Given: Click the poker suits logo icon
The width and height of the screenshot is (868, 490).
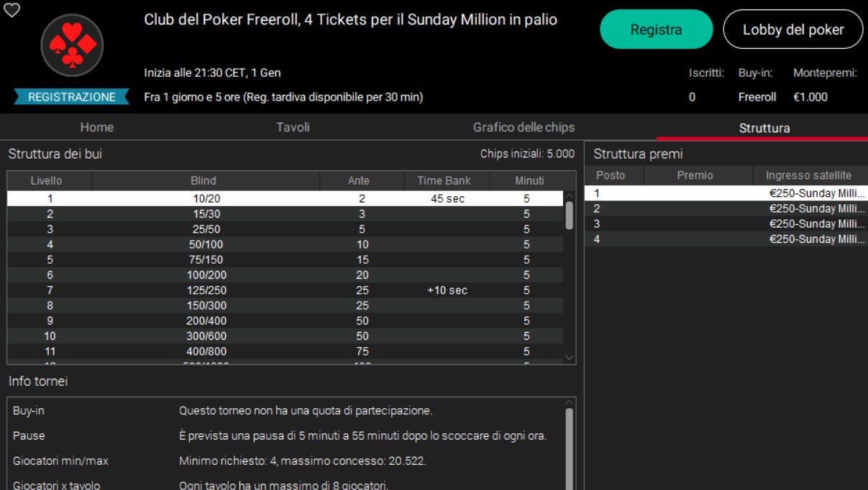Looking at the screenshot, I should [x=72, y=45].
